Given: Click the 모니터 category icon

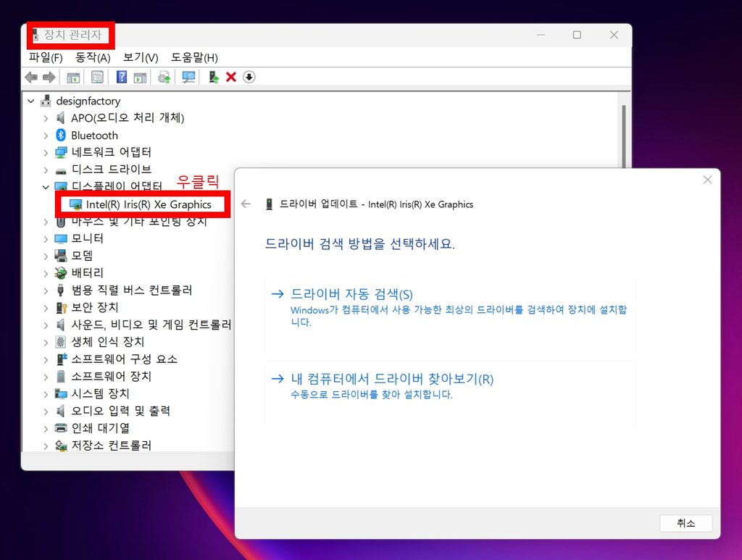Looking at the screenshot, I should pos(61,238).
